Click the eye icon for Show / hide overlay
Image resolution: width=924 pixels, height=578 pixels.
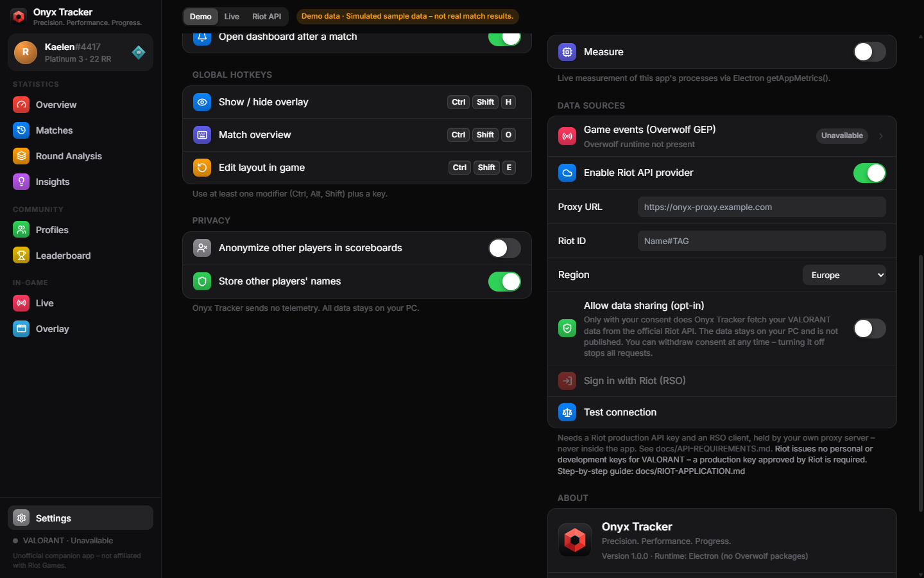tap(202, 102)
